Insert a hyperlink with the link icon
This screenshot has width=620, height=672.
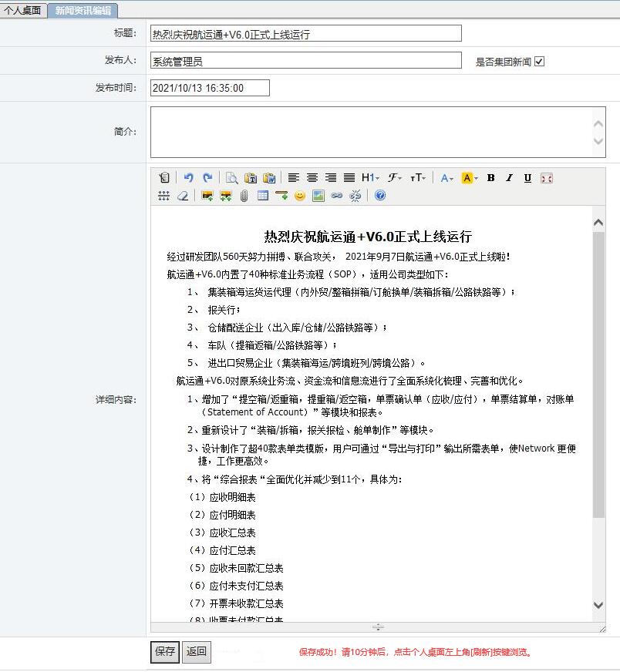[x=336, y=196]
